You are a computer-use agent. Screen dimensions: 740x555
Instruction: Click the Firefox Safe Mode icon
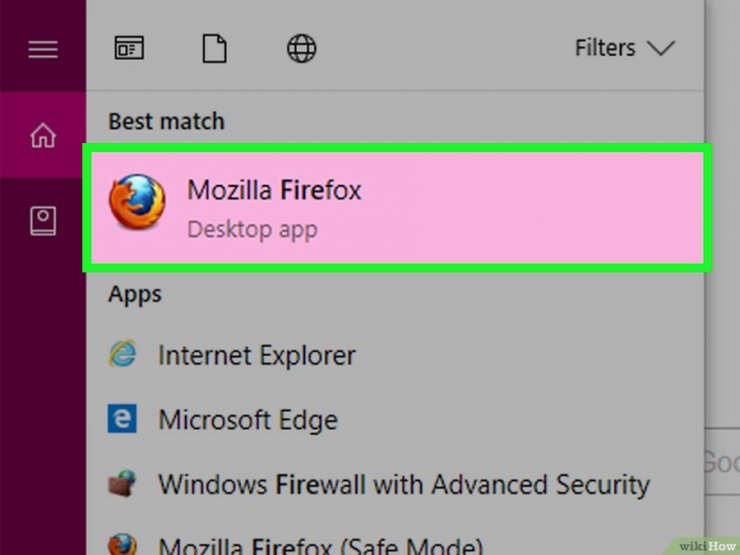click(123, 545)
